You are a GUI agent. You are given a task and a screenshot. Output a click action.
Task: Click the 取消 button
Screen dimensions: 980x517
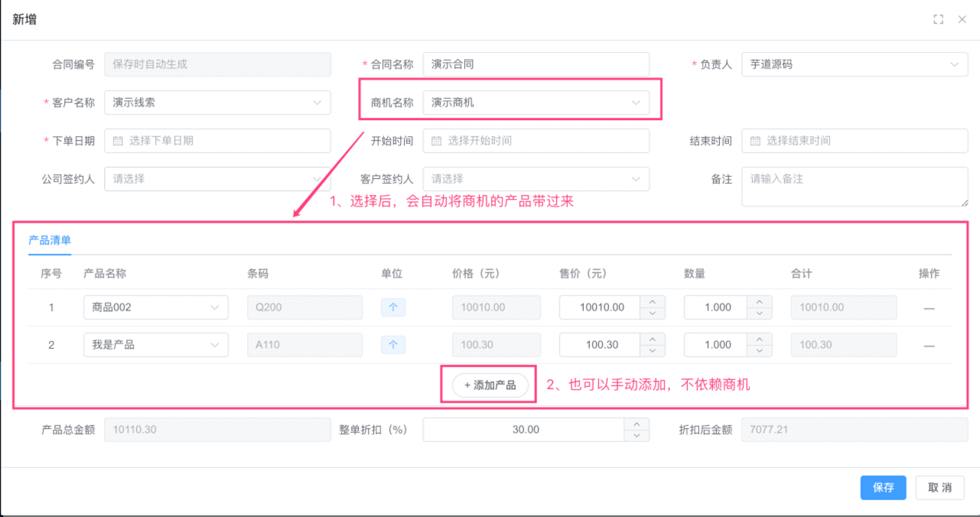[939, 487]
